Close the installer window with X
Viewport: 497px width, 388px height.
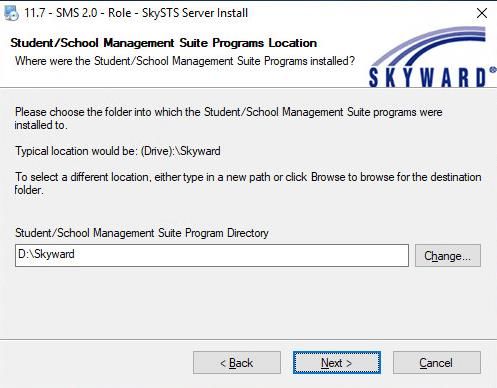[482, 13]
